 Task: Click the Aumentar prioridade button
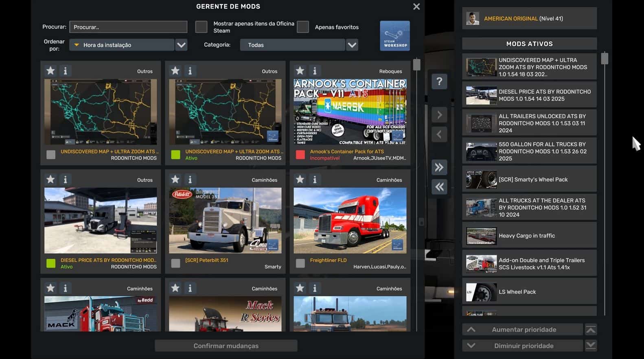point(523,330)
